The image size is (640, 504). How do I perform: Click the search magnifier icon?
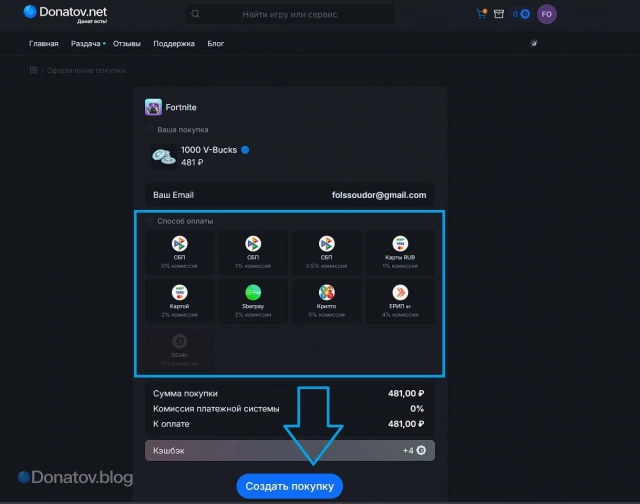pos(196,14)
